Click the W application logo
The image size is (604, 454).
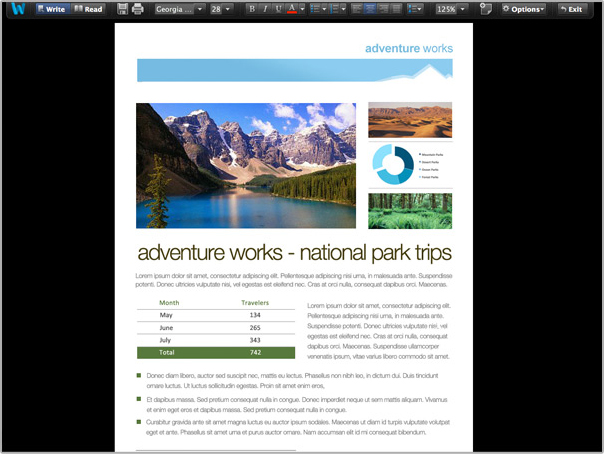18,9
